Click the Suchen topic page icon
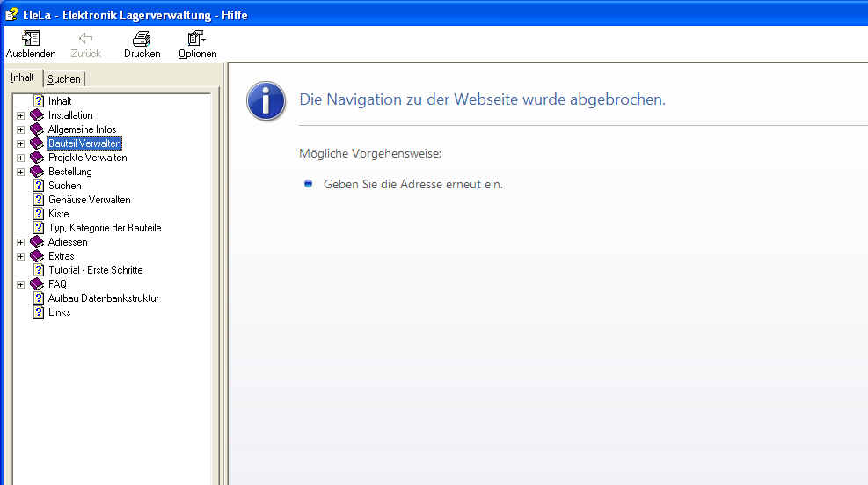Image resolution: width=868 pixels, height=485 pixels. [38, 186]
